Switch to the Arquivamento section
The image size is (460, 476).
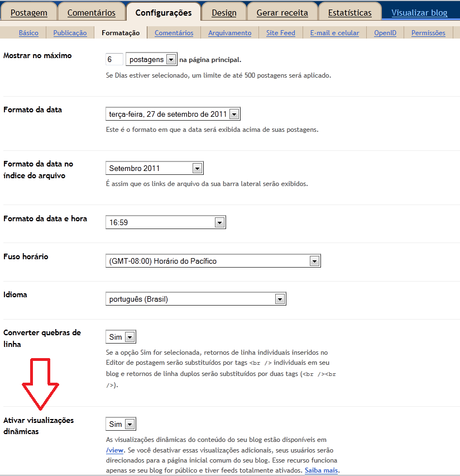229,32
